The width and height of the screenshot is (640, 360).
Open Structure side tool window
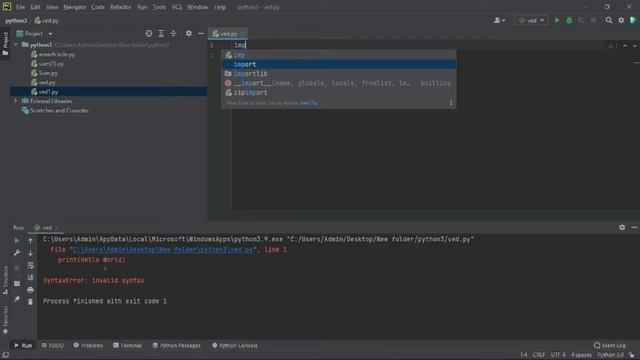[x=5, y=280]
